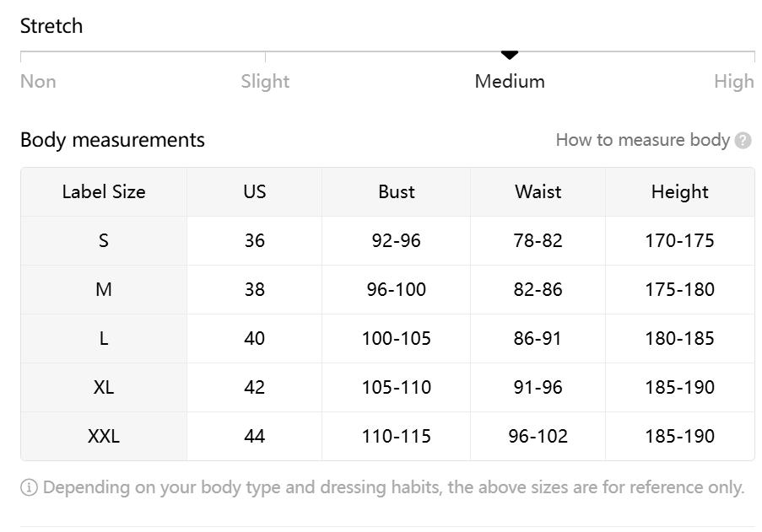This screenshot has width=762, height=532.
Task: Click the black slider marker above Medium
Action: 510,54
